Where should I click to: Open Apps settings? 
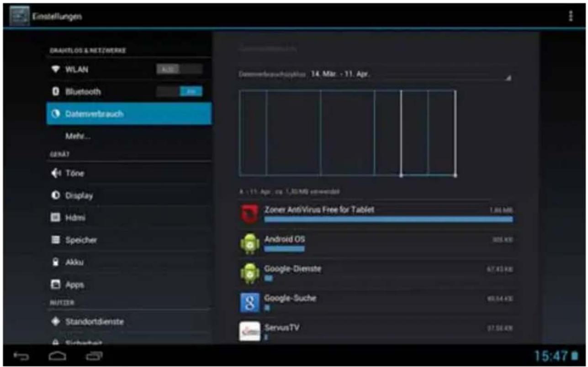(129, 284)
